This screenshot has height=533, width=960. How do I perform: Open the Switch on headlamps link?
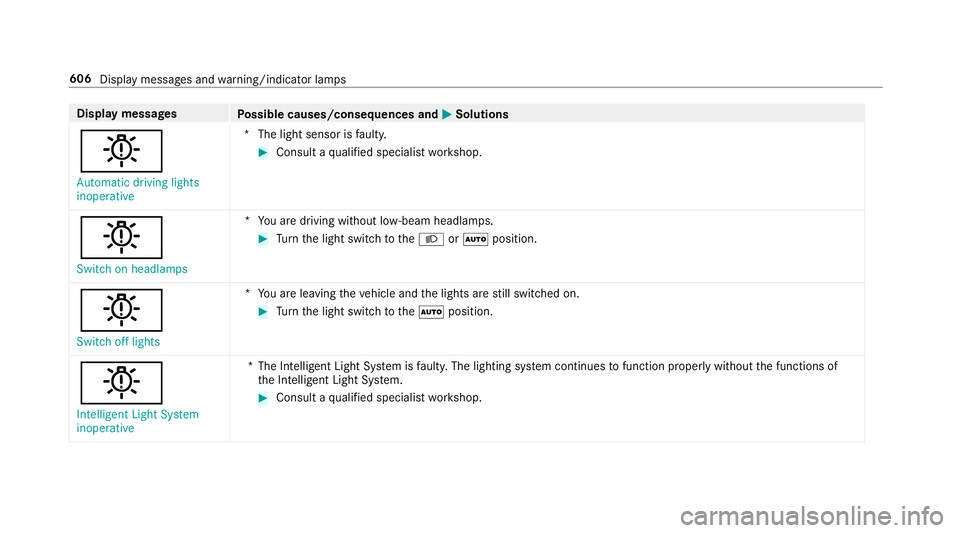132,269
